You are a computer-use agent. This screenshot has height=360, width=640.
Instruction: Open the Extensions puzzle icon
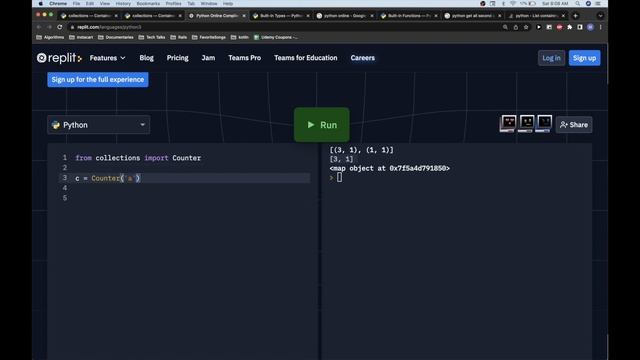click(x=570, y=27)
